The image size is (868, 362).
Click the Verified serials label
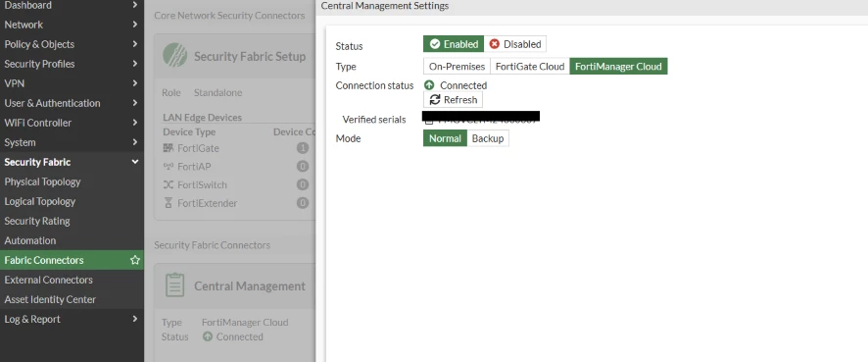[x=374, y=119]
